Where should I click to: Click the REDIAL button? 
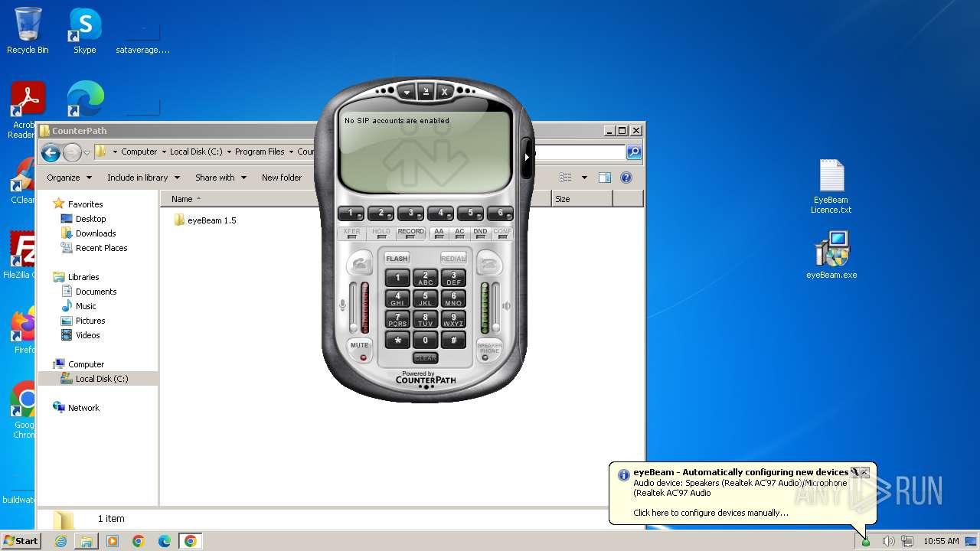point(453,259)
